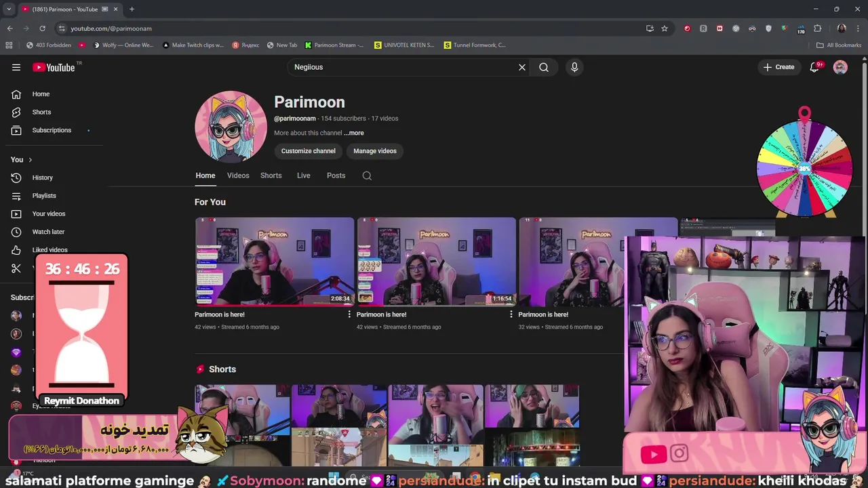Open options menu for the first stream

tap(349, 314)
